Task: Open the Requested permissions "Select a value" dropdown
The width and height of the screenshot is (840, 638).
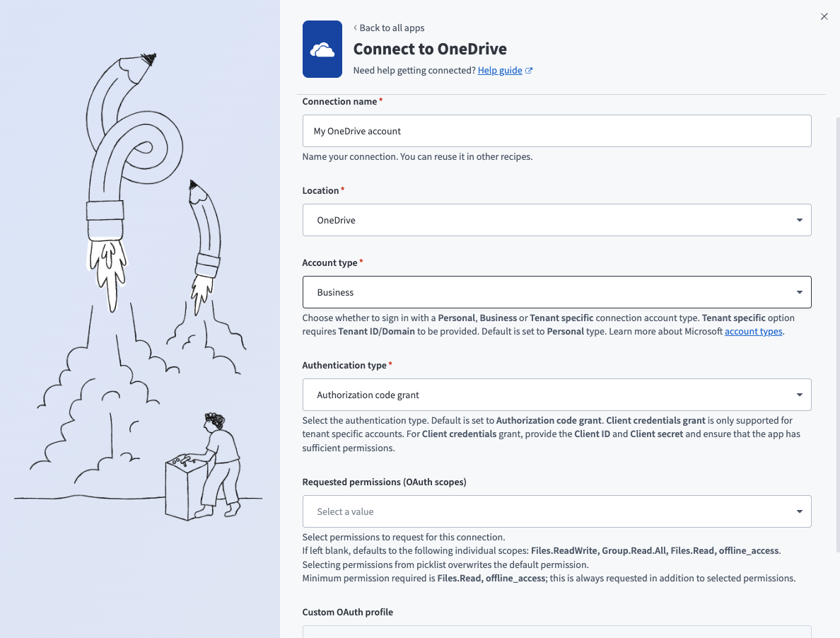Action: [556, 511]
